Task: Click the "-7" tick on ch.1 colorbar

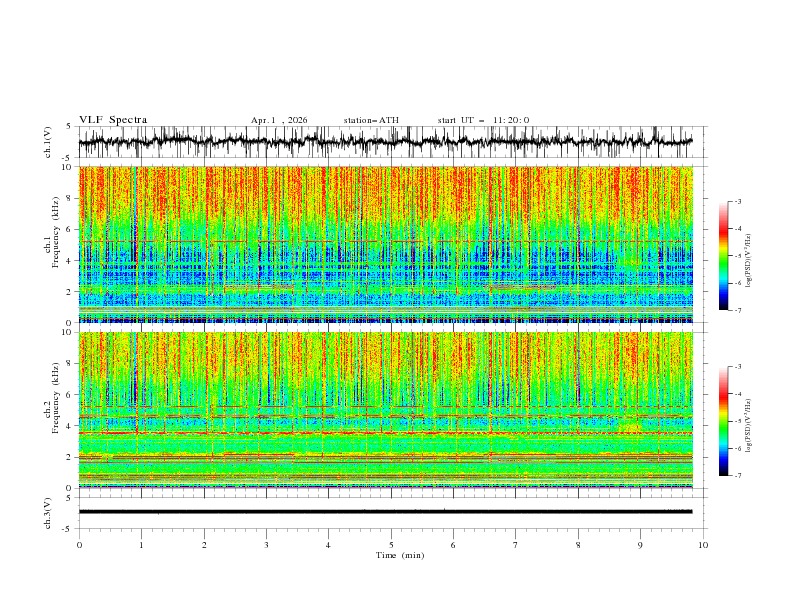Action: pos(737,310)
